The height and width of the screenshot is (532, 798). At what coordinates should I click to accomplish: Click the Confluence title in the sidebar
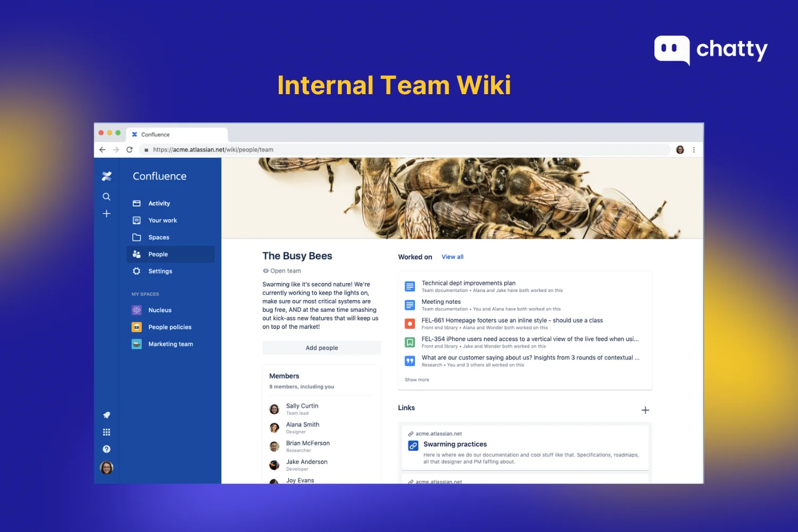click(x=160, y=176)
